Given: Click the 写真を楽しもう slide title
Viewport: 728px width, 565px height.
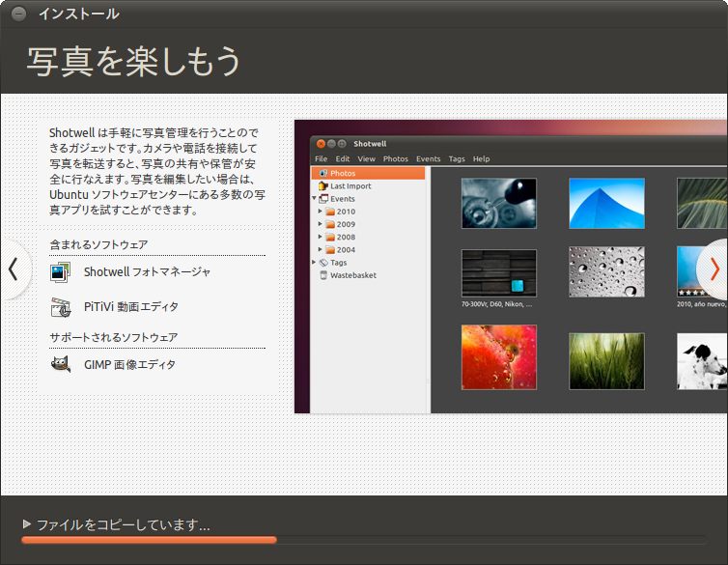Looking at the screenshot, I should point(133,61).
